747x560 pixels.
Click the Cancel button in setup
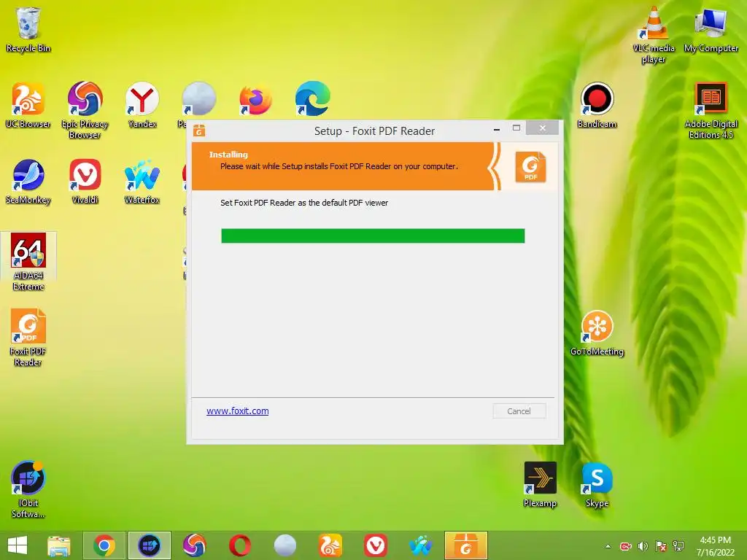point(519,411)
